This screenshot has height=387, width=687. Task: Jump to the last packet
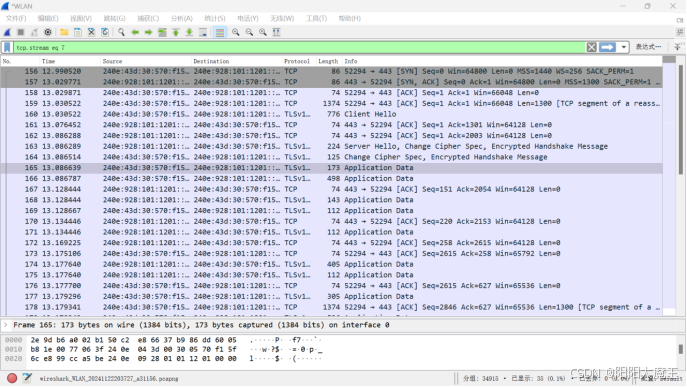[189, 32]
